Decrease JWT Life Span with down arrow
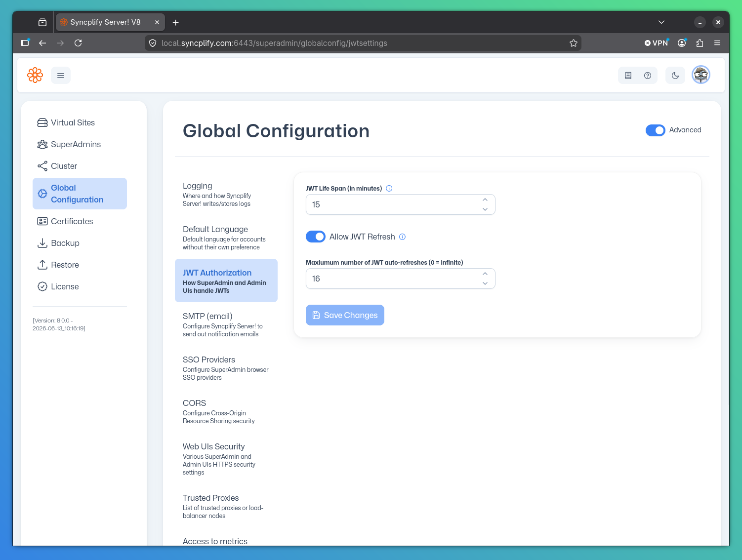The width and height of the screenshot is (742, 560). [x=485, y=209]
